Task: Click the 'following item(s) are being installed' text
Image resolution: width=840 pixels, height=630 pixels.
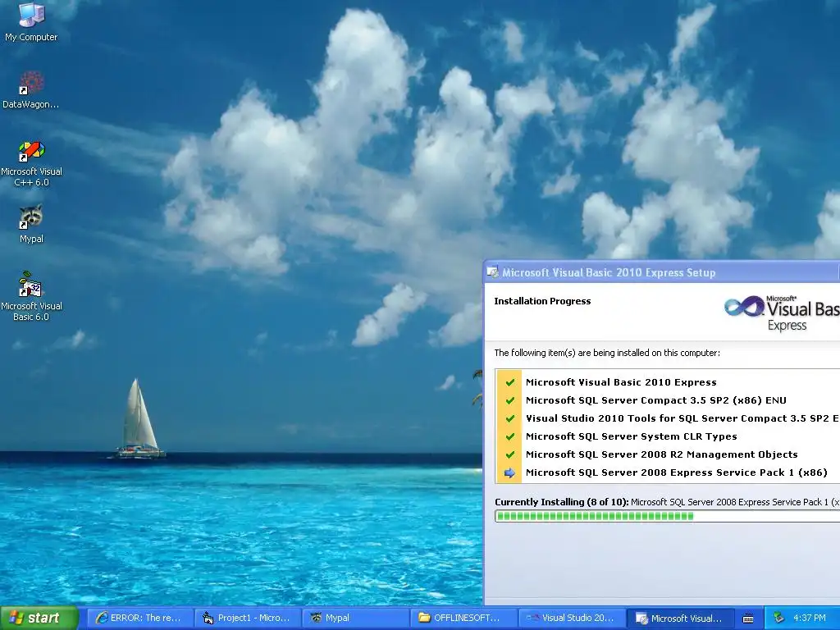Action: click(x=607, y=353)
